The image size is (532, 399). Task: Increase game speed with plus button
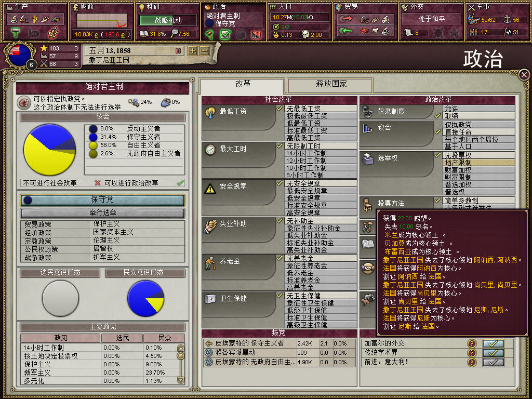[x=193, y=51]
